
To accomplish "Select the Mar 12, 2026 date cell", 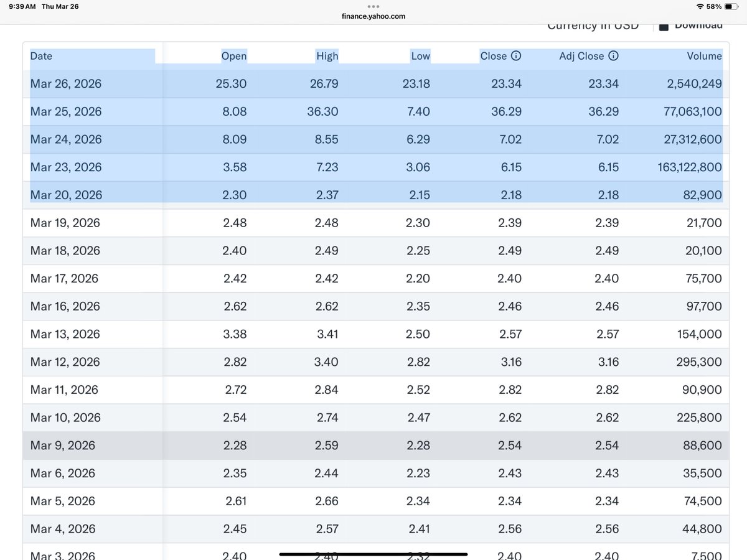I will pyautogui.click(x=65, y=362).
